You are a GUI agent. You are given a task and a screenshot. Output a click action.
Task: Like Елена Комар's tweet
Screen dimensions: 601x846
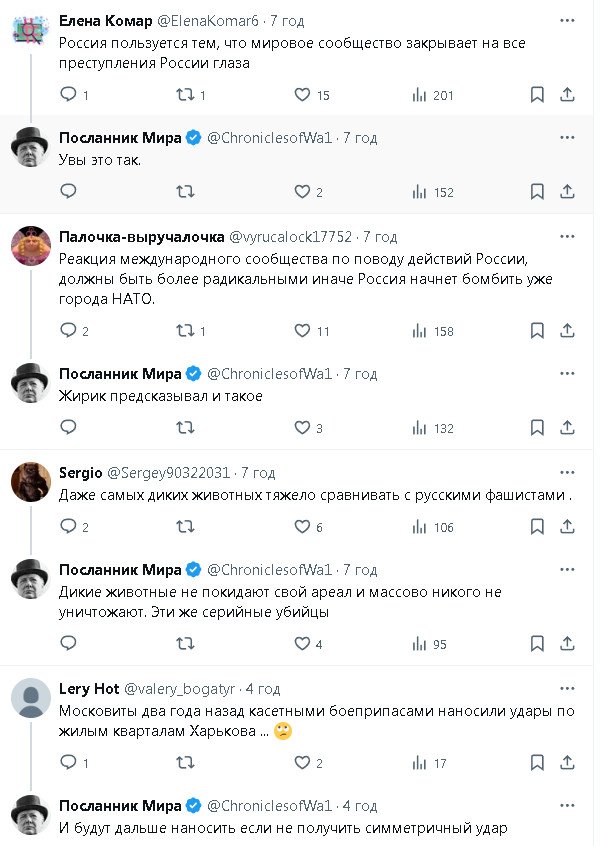click(x=302, y=95)
